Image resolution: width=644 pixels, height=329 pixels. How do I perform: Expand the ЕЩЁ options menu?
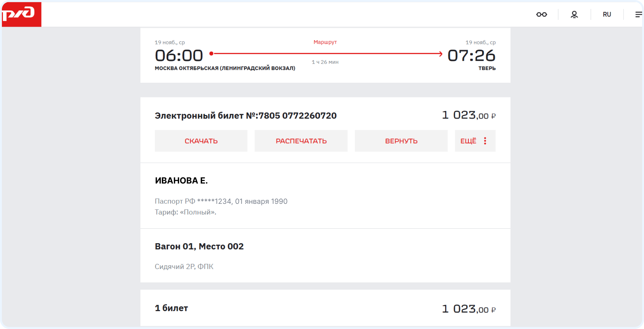pos(469,141)
